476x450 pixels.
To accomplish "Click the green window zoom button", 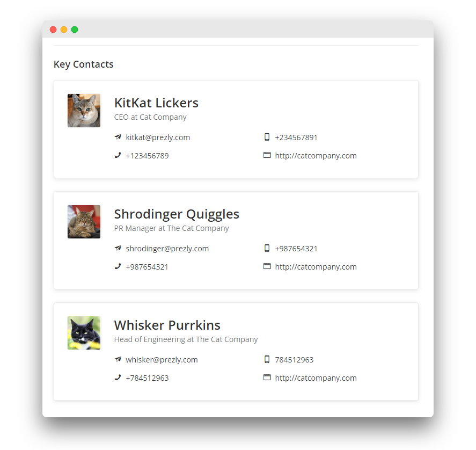I will 75,30.
